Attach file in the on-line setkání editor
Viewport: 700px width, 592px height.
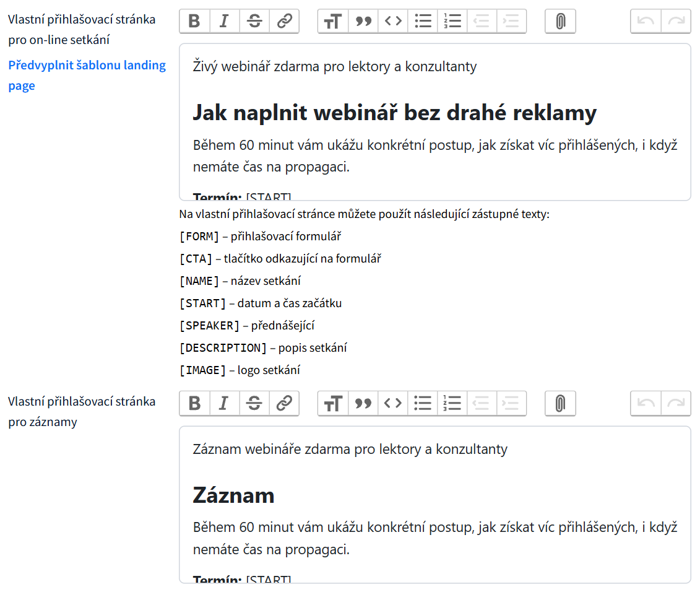(x=560, y=21)
